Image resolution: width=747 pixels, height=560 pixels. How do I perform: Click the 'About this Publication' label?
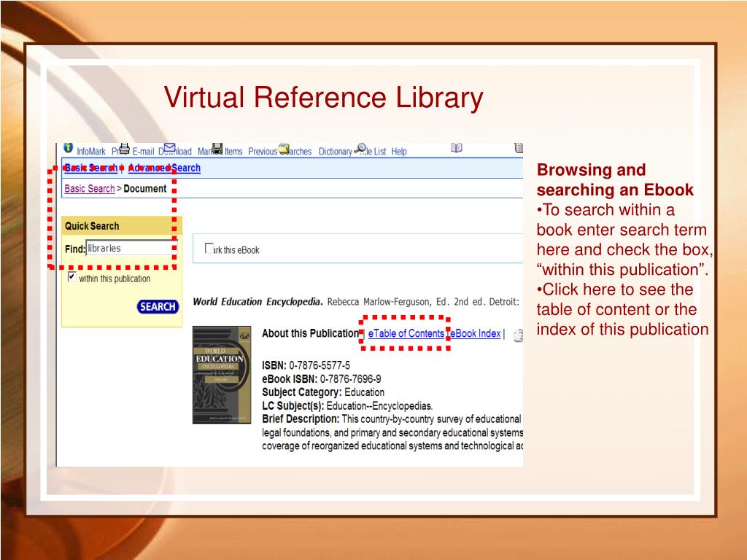pos(310,333)
